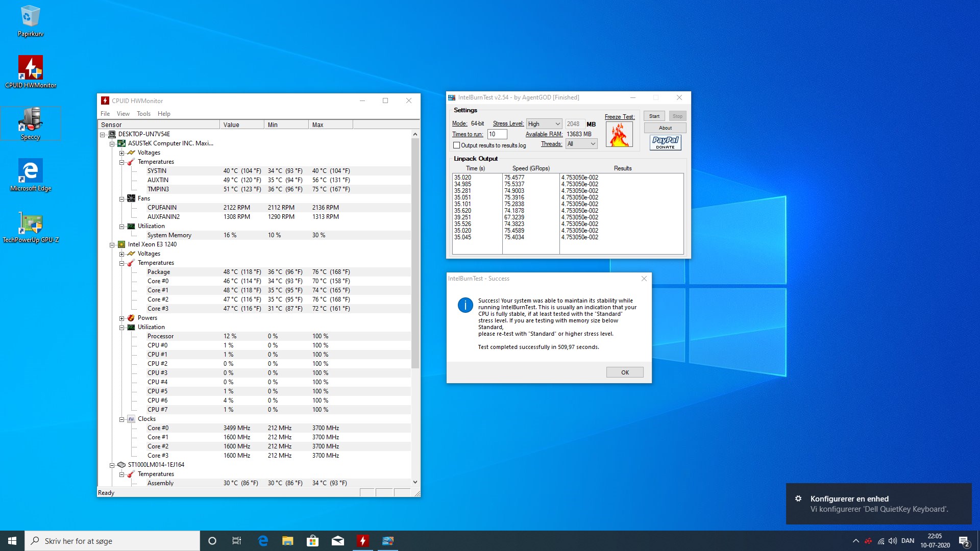Viewport: 980px width, 551px height.
Task: Click the gear icon in device notification
Action: click(x=798, y=498)
